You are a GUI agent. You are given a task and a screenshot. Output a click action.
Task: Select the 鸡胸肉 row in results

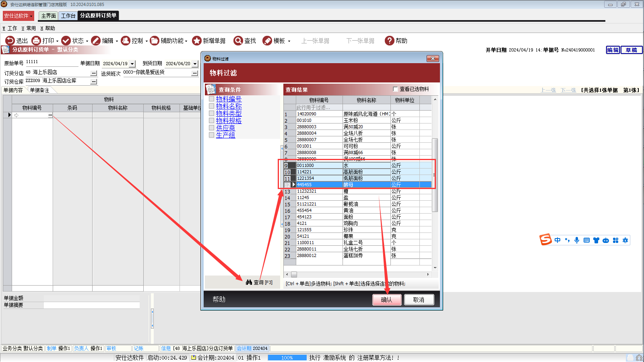[357, 223]
